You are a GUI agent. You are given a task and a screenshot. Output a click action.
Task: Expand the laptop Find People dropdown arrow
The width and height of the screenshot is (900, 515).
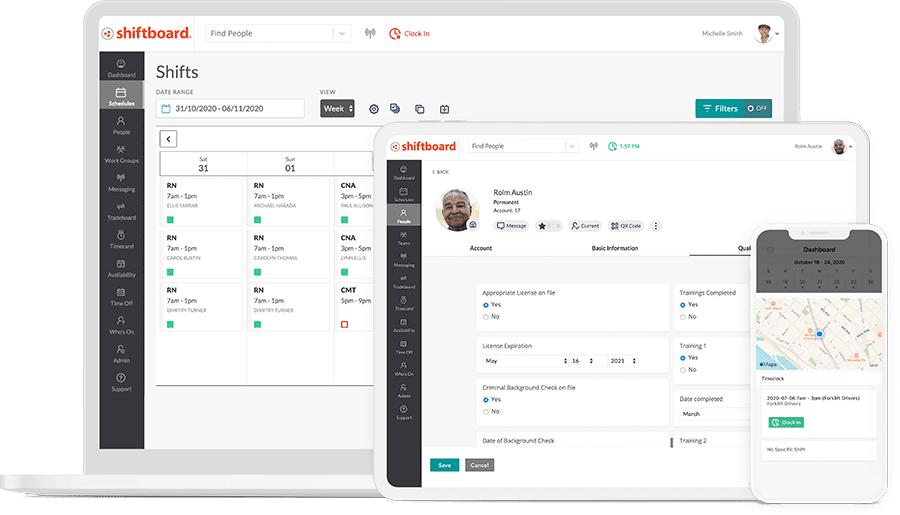coord(342,33)
